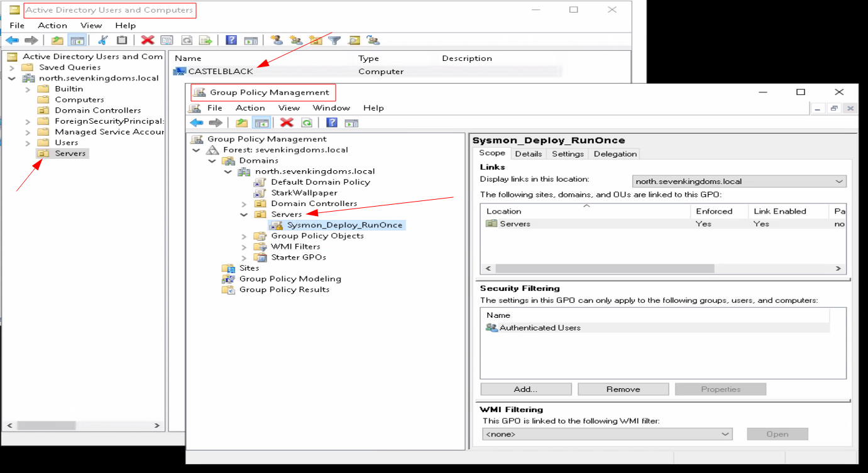Expand the Group Policy Objects node

click(x=243, y=236)
